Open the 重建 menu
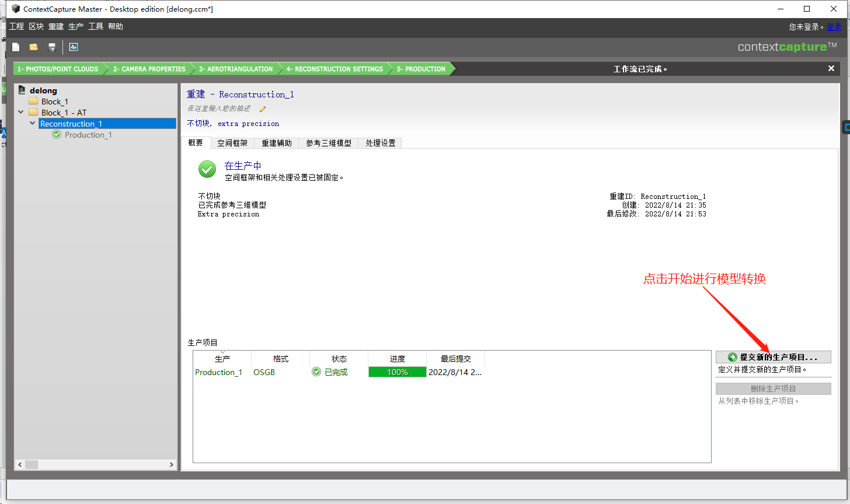Screen dimensions: 850x504 point(56,27)
